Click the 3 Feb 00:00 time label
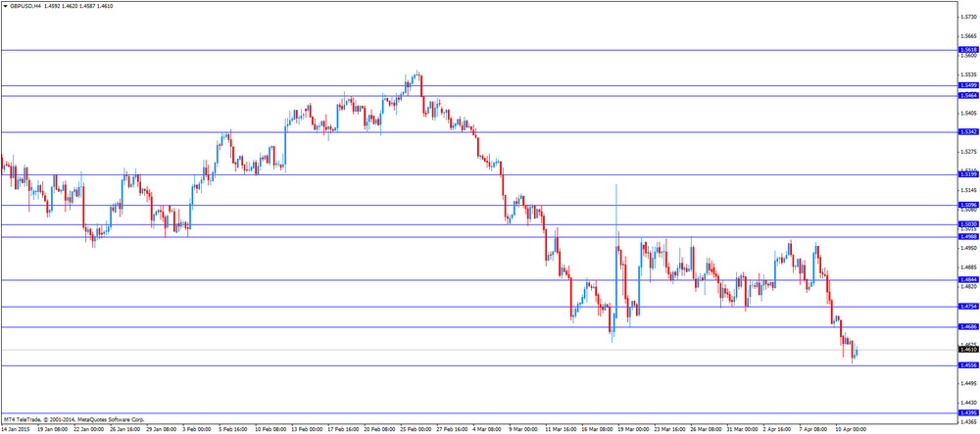Viewport: 980px width, 434px height. (x=196, y=430)
